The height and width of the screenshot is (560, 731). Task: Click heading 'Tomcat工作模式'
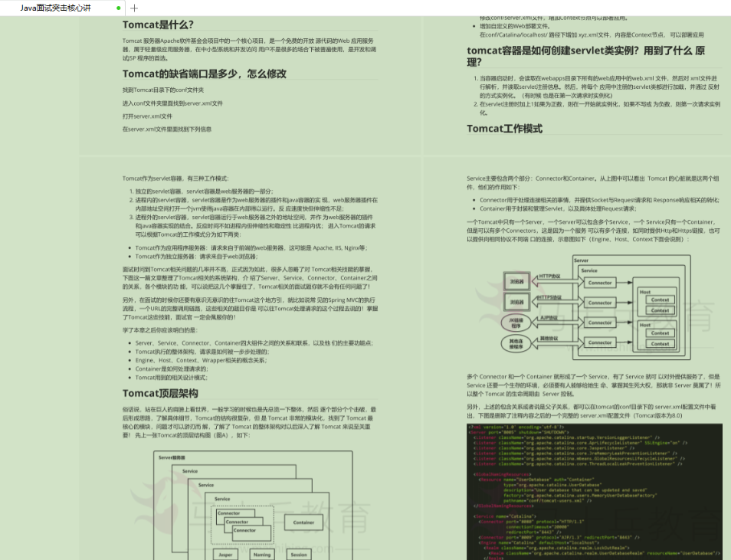pyautogui.click(x=504, y=129)
